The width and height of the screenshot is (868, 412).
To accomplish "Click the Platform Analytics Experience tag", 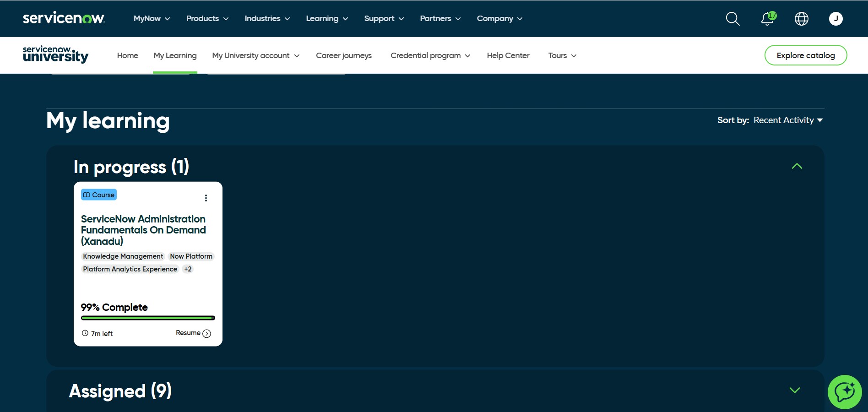I will [130, 269].
